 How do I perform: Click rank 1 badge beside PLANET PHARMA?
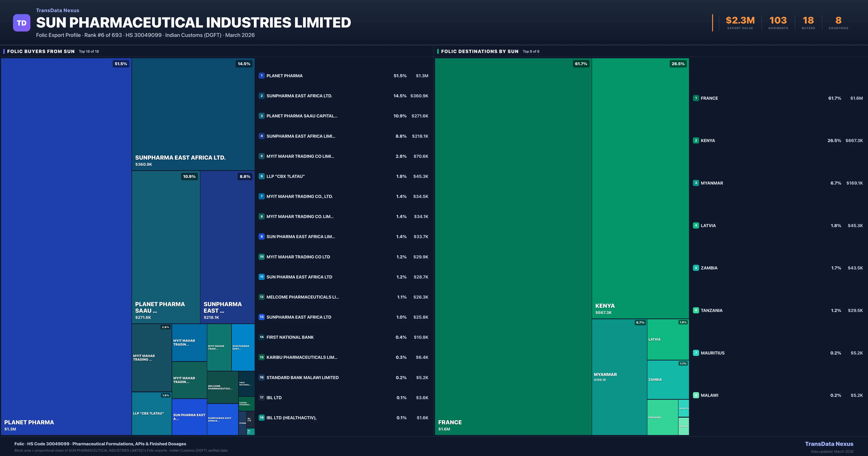(261, 76)
